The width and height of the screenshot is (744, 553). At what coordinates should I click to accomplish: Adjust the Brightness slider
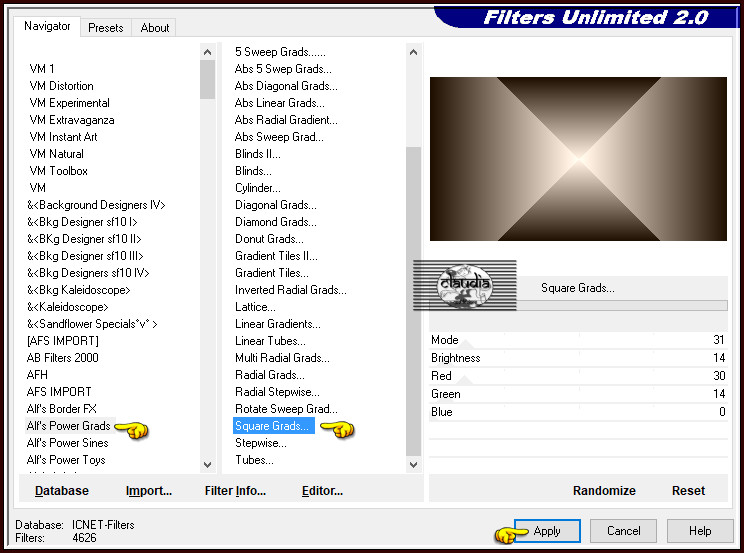click(x=578, y=358)
